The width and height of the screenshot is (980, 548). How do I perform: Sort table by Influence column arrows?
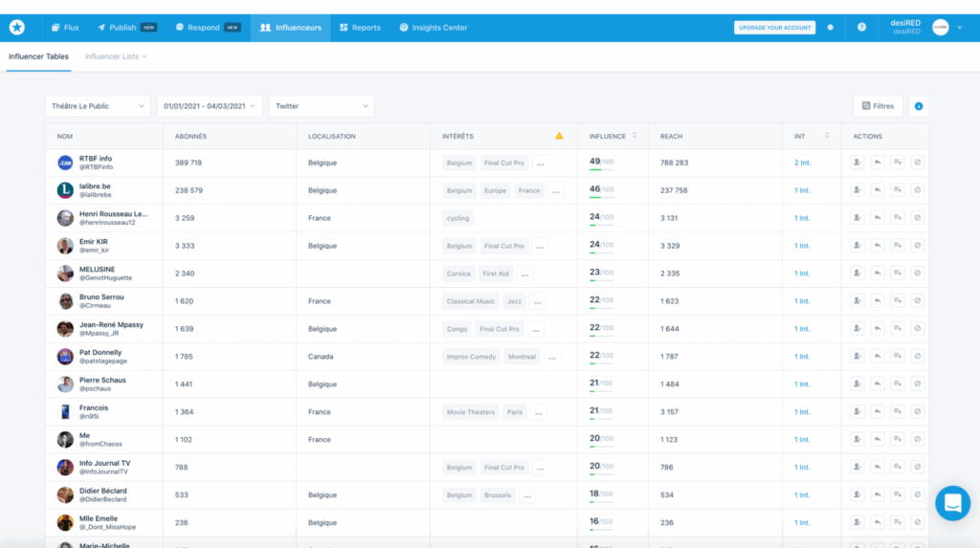click(x=635, y=136)
